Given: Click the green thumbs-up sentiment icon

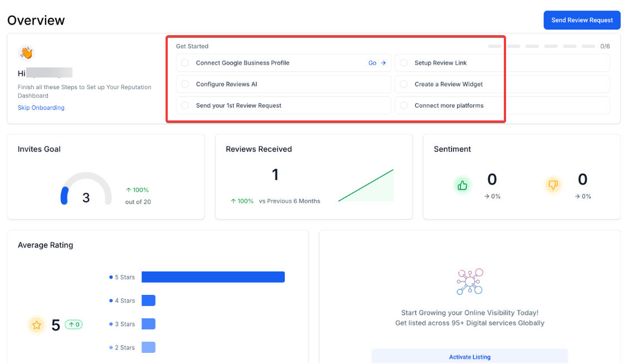Looking at the screenshot, I should point(462,185).
